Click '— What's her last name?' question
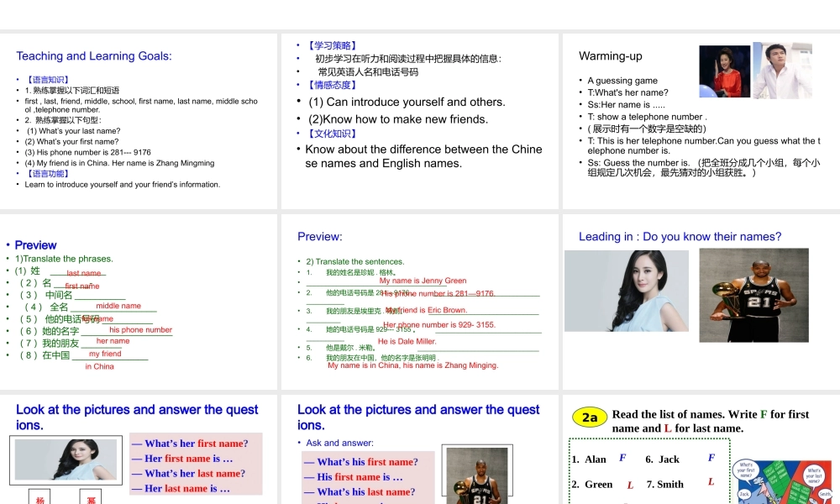840x504 pixels. pyautogui.click(x=188, y=474)
